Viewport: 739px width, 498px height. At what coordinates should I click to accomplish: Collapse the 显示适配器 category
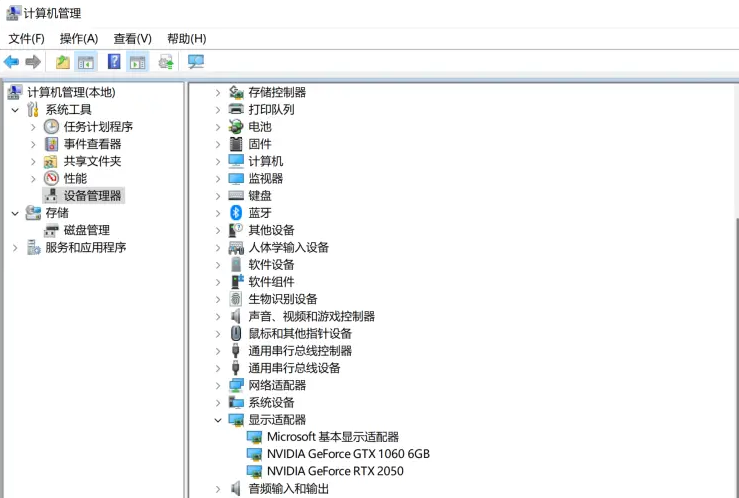point(218,420)
